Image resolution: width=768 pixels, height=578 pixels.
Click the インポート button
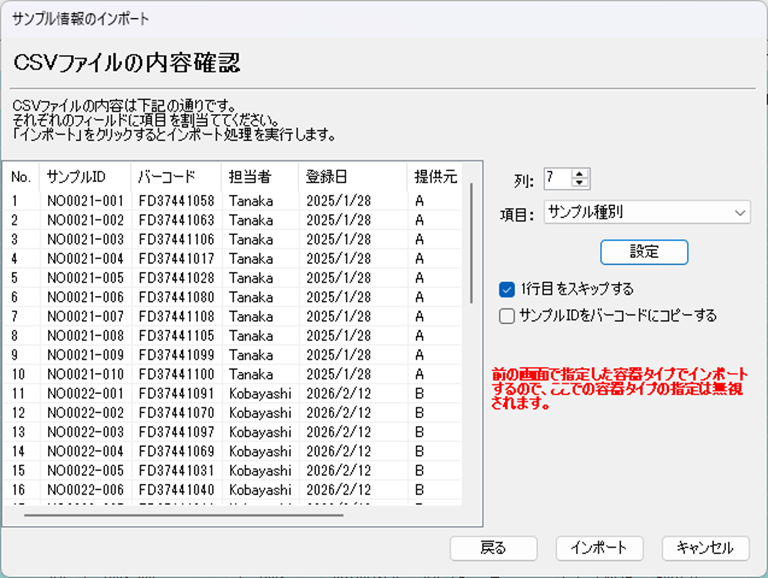tap(599, 547)
